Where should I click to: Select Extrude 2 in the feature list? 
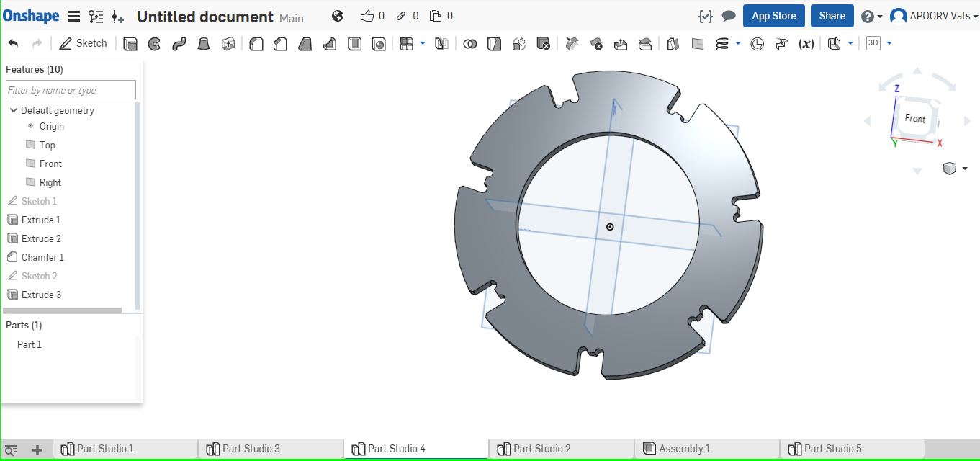click(41, 238)
